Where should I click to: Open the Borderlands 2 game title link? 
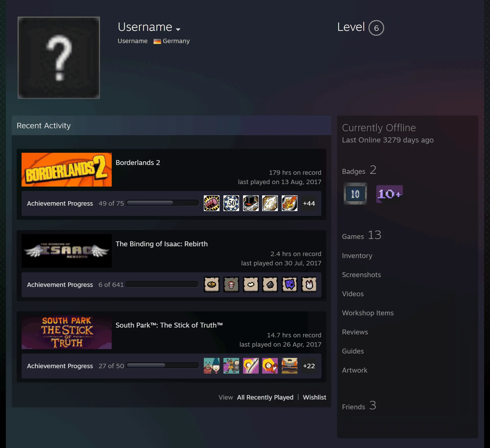tap(138, 163)
